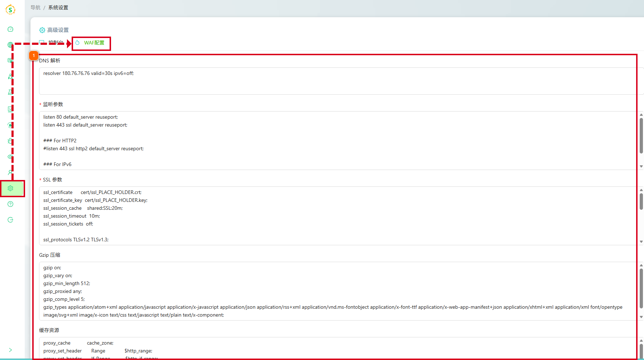Click the up arrow of Gzip 压缩 scrollbar
Screen dimensions: 644x360
tap(641, 265)
